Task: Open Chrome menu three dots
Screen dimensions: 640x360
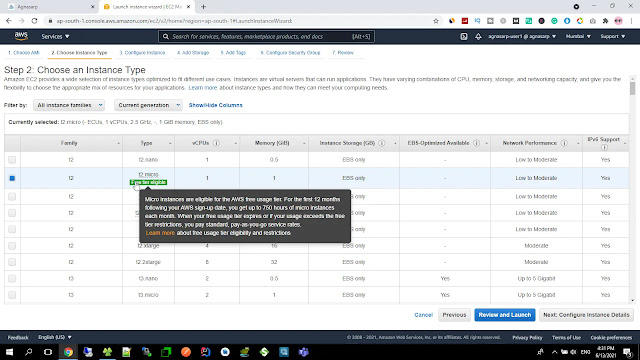Action: (x=631, y=21)
